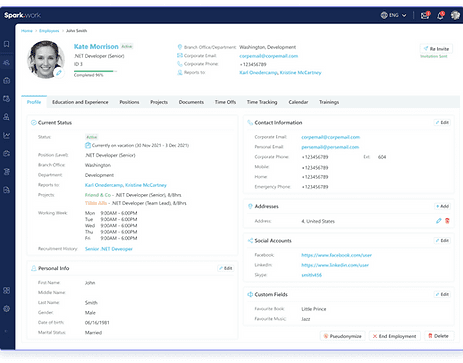Open the Senior .NET Developer recruitment link

click(109, 249)
